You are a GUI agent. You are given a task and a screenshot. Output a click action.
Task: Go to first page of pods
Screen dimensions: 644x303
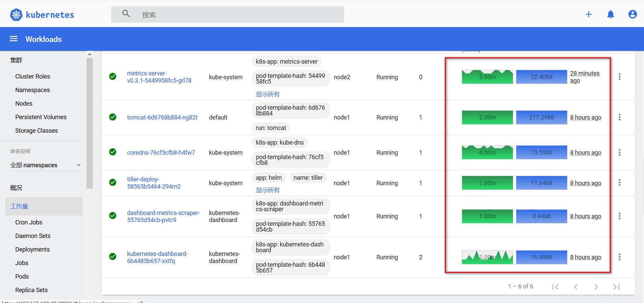tap(555, 287)
